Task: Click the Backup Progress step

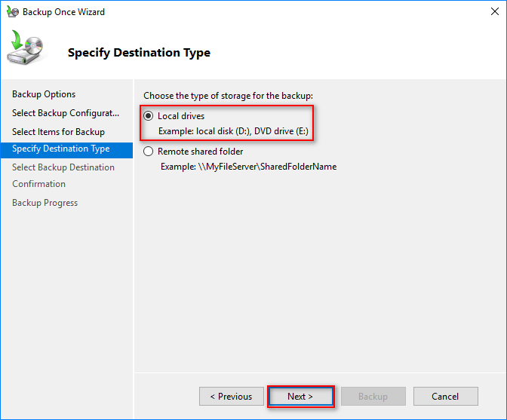Action: point(45,203)
